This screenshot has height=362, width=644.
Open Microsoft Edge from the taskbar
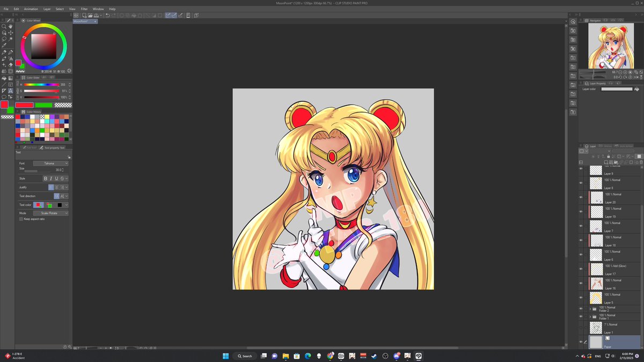[308, 356]
